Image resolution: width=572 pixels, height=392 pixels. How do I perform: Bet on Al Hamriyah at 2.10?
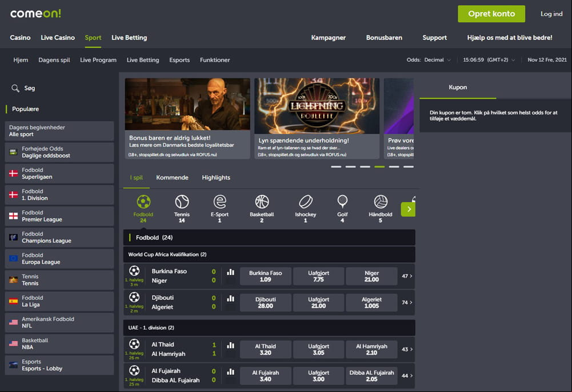click(x=372, y=349)
